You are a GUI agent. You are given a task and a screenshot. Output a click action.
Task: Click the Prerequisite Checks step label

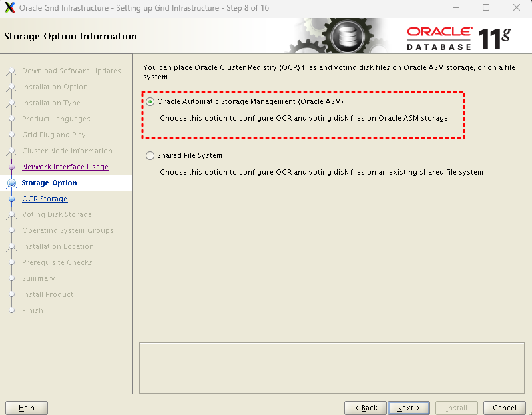click(x=57, y=262)
